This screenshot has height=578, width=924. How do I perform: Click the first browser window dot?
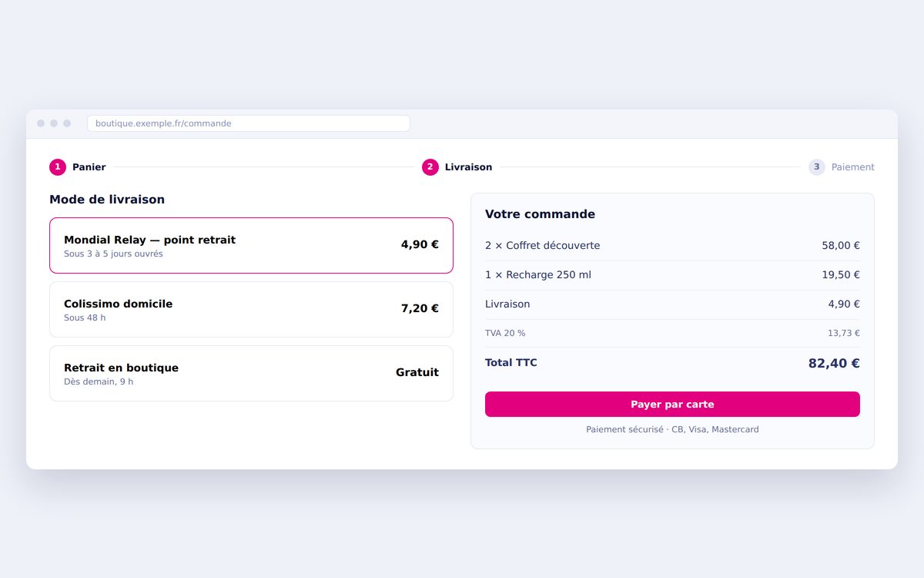pyautogui.click(x=41, y=123)
